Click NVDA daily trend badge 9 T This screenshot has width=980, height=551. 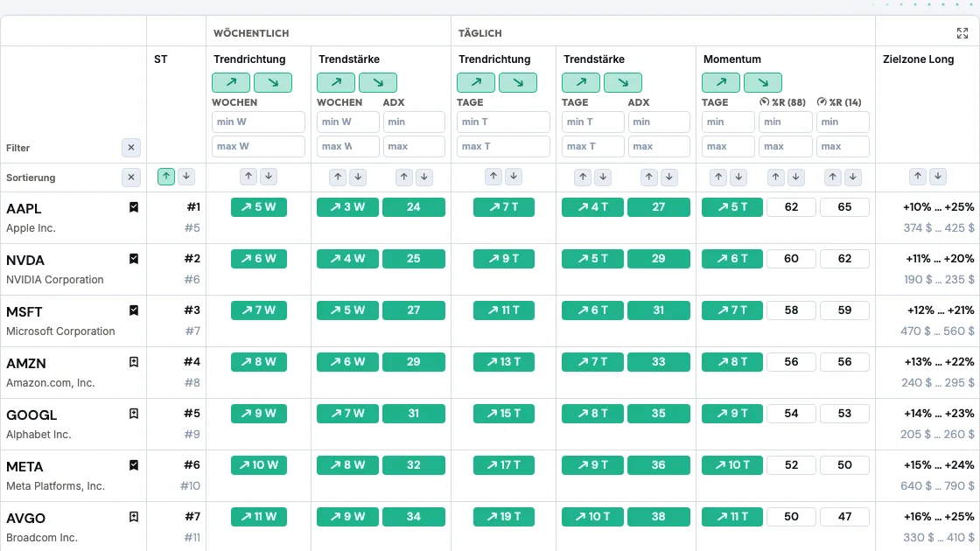click(504, 259)
